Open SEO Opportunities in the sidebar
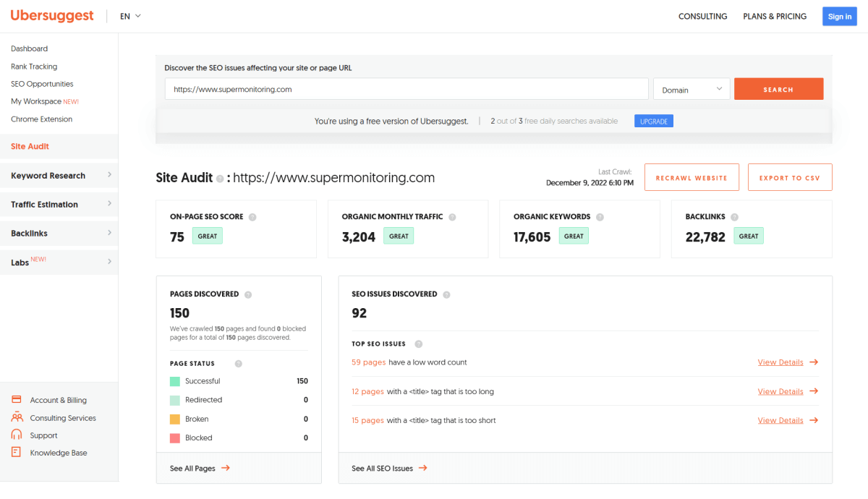868x499 pixels. 42,84
